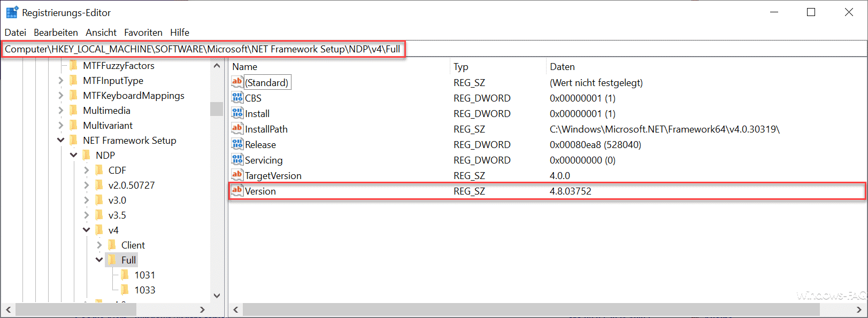Click the registry path address bar
Image resolution: width=868 pixels, height=318 pixels.
(x=434, y=49)
